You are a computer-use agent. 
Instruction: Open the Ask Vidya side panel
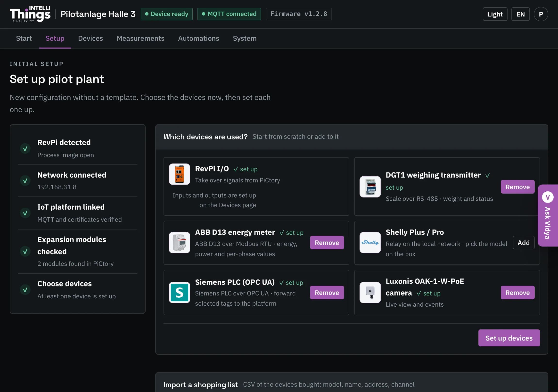[x=548, y=216]
